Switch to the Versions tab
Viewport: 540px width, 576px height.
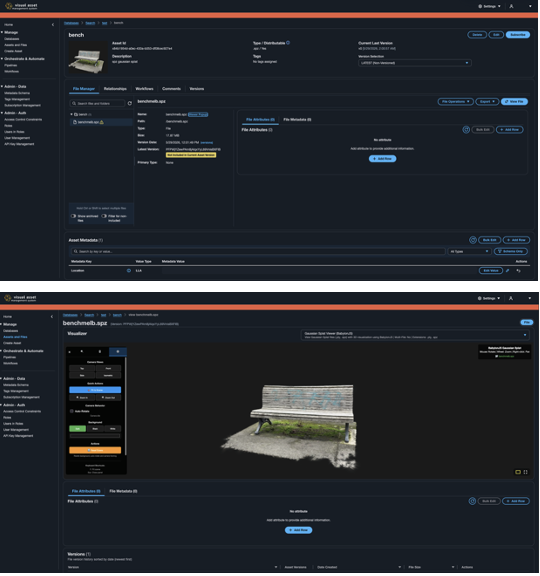click(197, 89)
